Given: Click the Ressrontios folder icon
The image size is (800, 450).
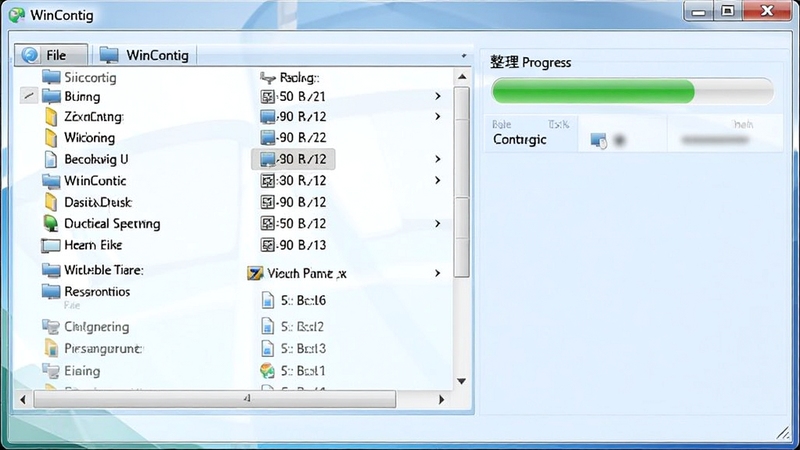Looking at the screenshot, I should (51, 291).
